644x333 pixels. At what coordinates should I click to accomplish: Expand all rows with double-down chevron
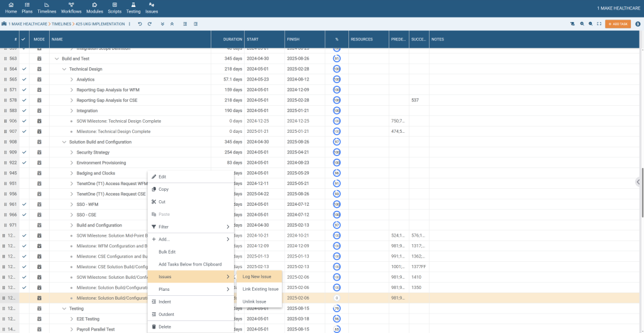pos(162,24)
